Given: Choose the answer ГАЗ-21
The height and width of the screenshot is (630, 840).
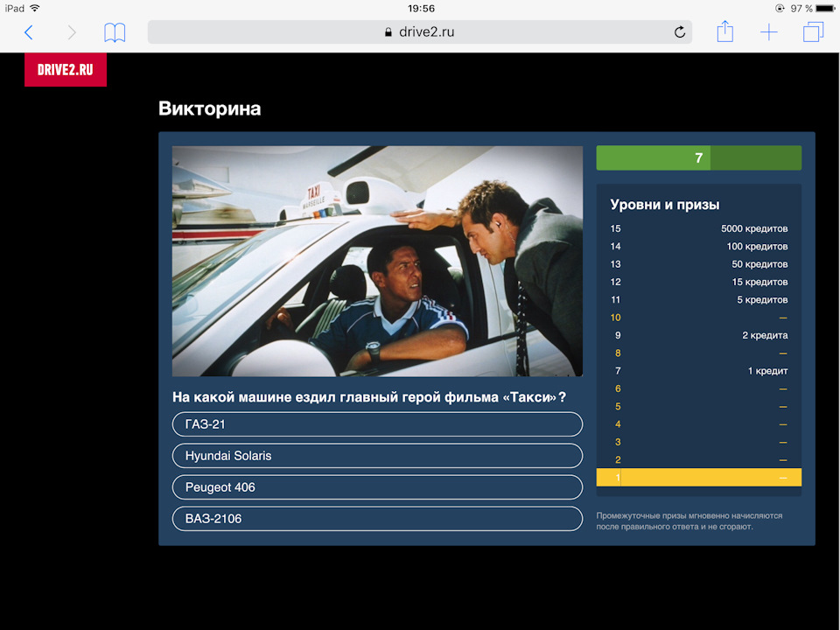Looking at the screenshot, I should click(x=377, y=424).
